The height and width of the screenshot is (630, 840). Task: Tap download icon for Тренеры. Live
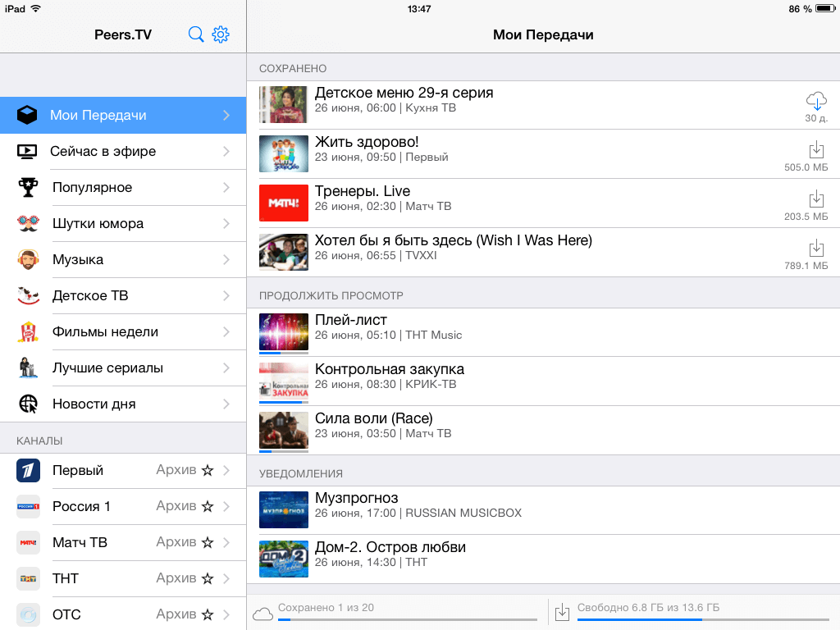(x=816, y=199)
